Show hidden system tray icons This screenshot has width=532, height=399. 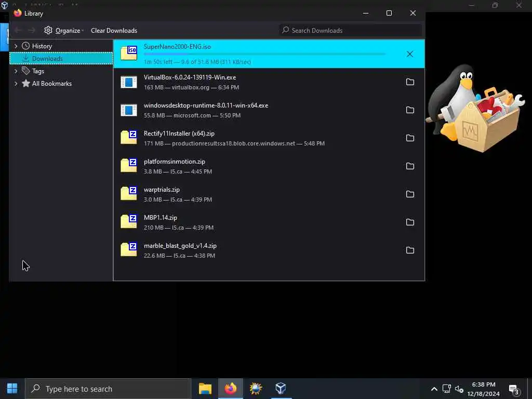point(434,389)
